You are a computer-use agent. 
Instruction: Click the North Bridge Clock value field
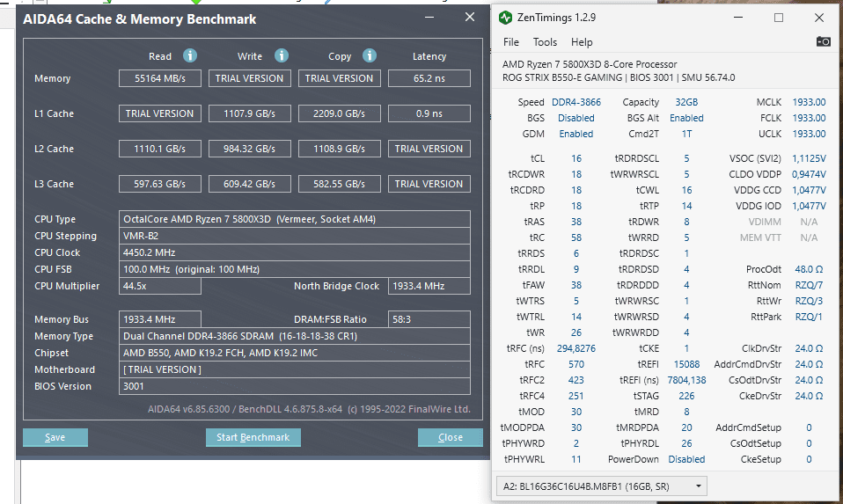[429, 286]
